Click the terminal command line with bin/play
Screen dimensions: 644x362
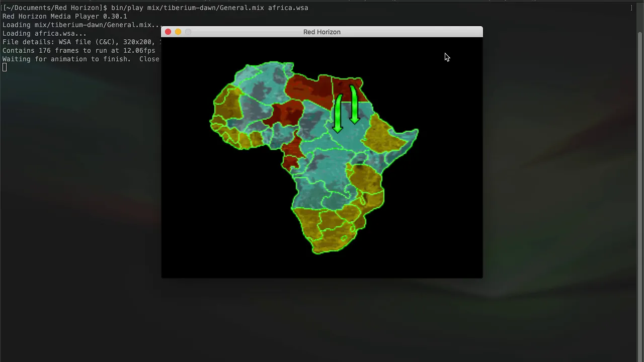click(x=155, y=8)
